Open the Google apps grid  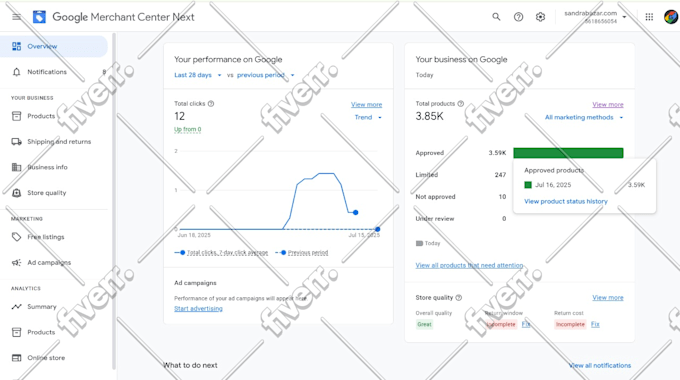tap(649, 17)
